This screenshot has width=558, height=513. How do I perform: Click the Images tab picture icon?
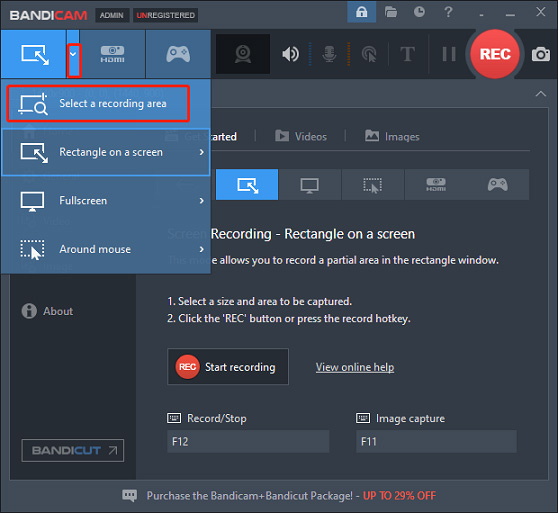(x=372, y=136)
